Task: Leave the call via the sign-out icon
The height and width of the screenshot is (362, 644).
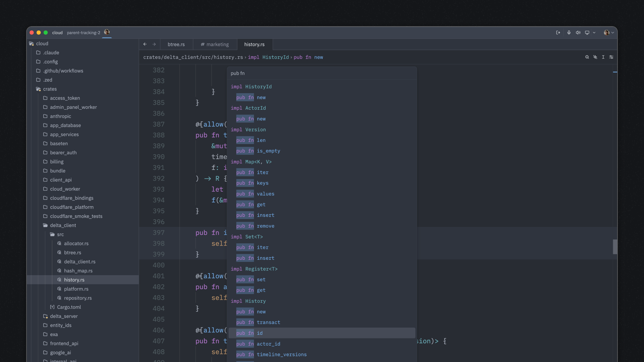Action: (x=558, y=33)
